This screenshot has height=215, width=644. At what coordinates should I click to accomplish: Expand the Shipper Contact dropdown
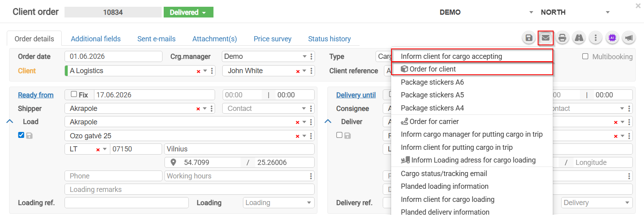point(304,108)
